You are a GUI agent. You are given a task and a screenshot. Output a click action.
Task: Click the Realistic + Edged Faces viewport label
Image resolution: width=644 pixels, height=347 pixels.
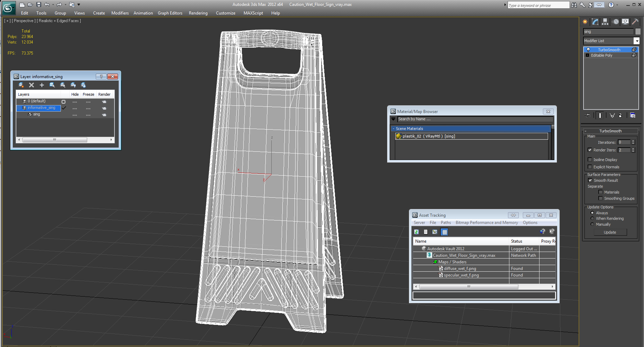point(59,21)
